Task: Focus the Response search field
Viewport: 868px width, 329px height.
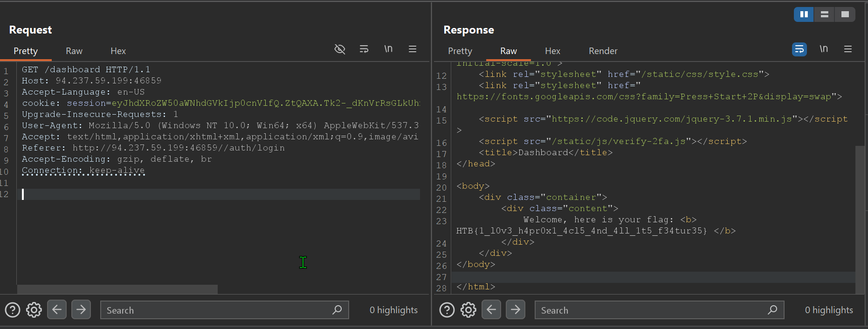Action: [660, 310]
